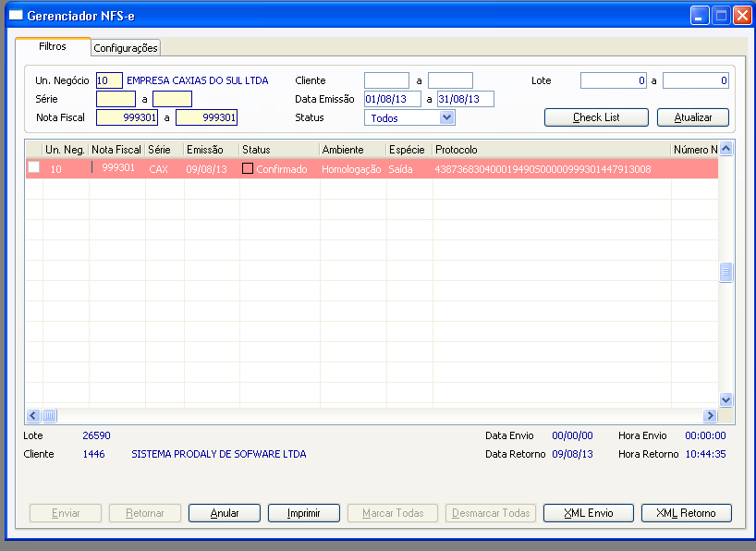Open the XML Envio button

click(588, 513)
